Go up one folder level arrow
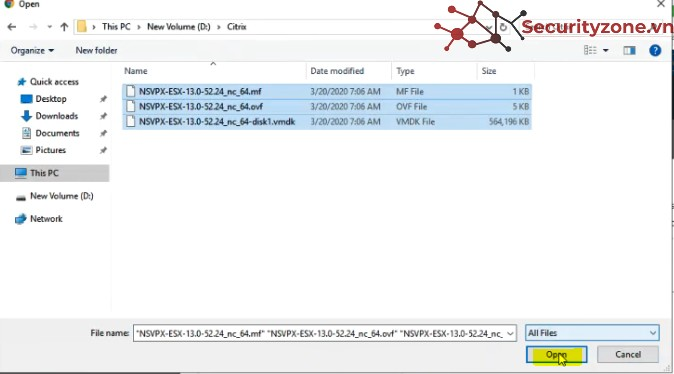 (x=64, y=27)
